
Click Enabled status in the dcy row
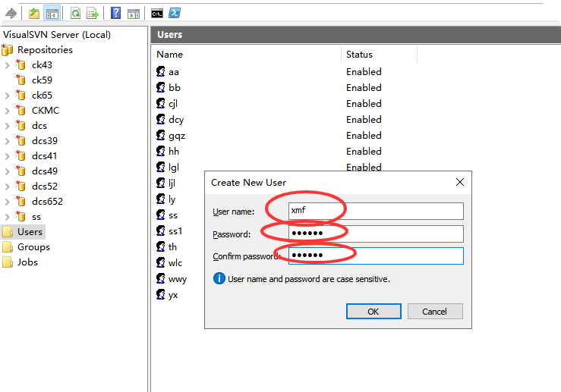click(364, 119)
